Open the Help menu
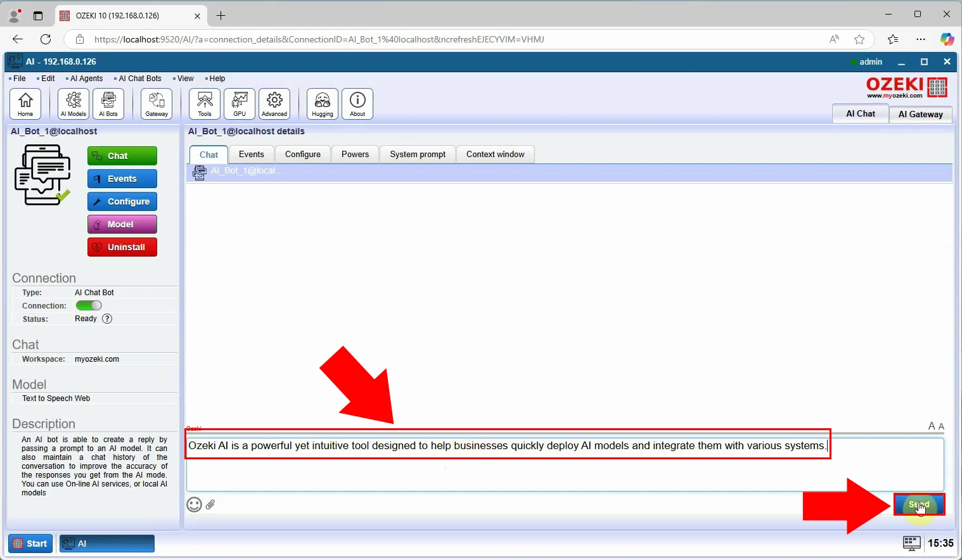 point(217,79)
